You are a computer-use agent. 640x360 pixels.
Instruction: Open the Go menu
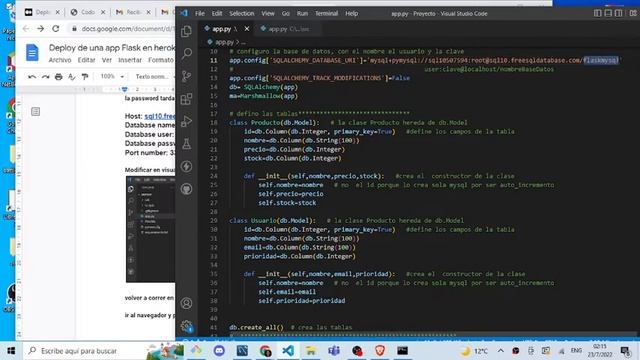coord(286,13)
